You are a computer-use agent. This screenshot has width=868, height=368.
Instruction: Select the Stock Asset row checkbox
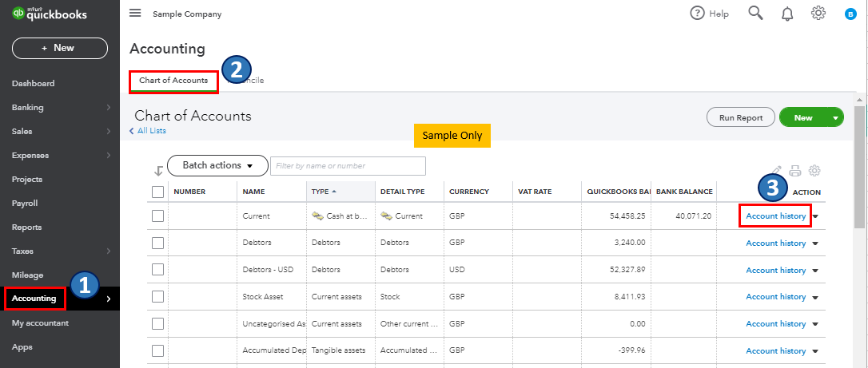(x=158, y=296)
